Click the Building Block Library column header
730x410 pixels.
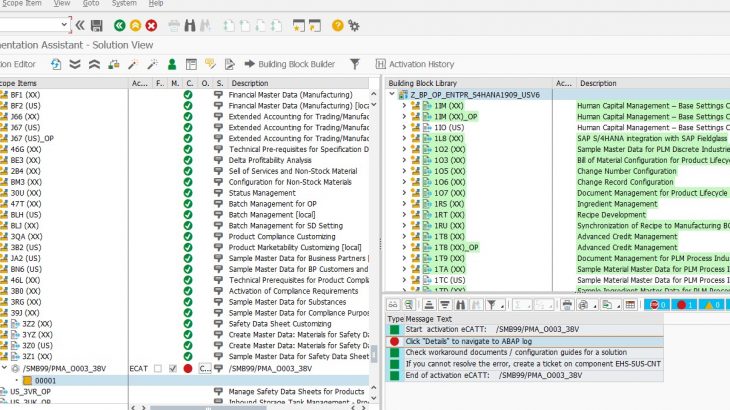(x=423, y=83)
